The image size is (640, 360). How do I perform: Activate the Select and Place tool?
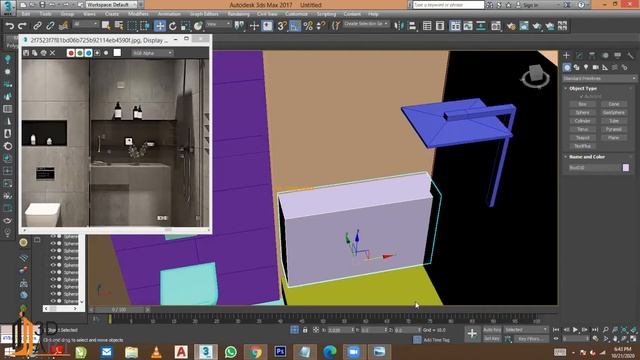click(198, 26)
